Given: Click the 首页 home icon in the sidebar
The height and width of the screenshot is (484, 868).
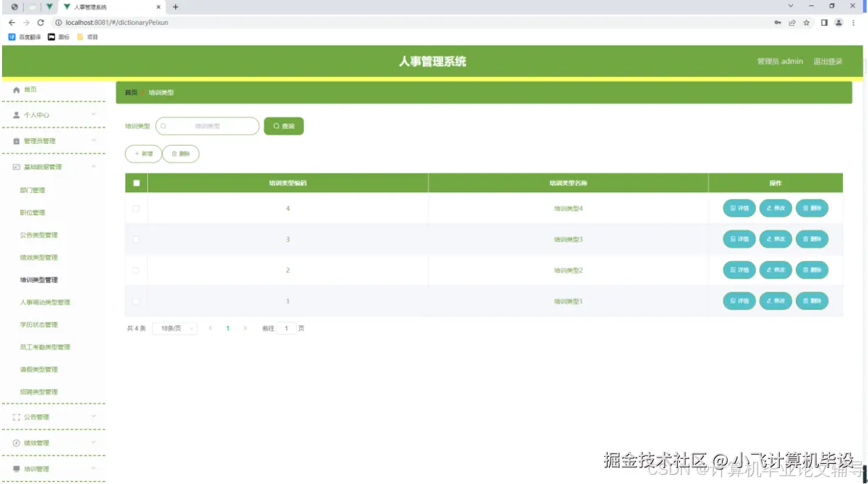Looking at the screenshot, I should 17,90.
